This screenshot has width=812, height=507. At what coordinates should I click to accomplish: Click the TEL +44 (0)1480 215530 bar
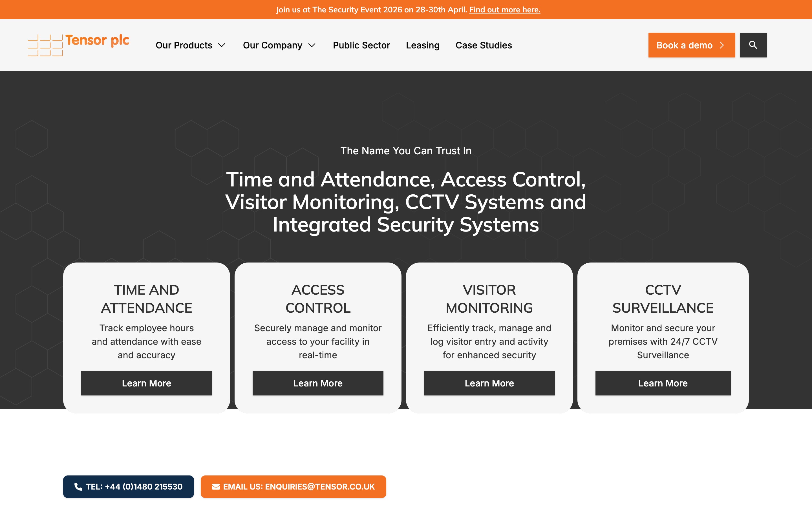129,486
